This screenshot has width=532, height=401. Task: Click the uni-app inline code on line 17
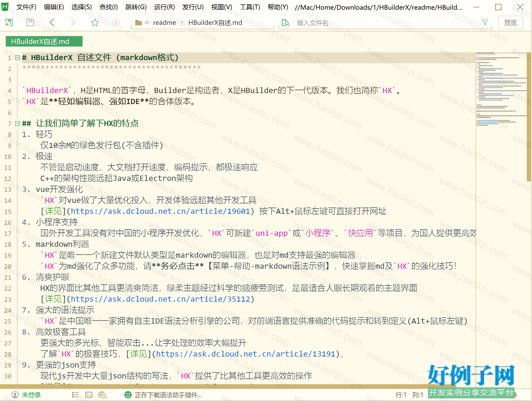(x=272, y=233)
